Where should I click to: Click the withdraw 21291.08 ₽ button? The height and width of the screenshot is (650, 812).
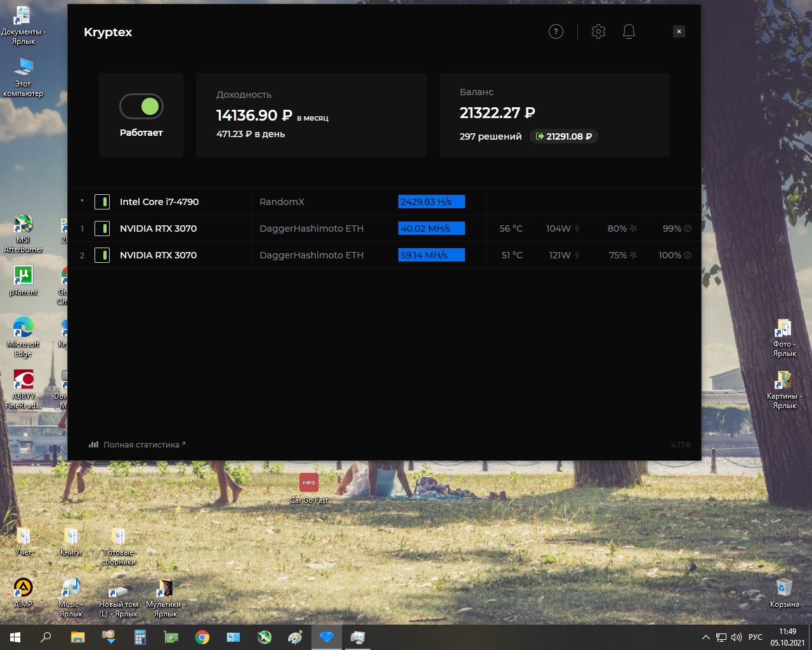[x=564, y=136]
